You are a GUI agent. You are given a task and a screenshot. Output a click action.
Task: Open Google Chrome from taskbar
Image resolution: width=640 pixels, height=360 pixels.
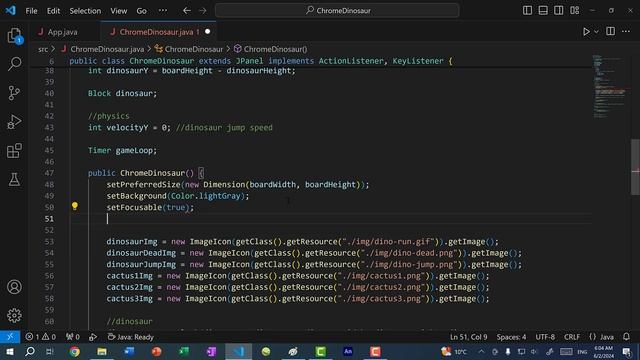74,351
